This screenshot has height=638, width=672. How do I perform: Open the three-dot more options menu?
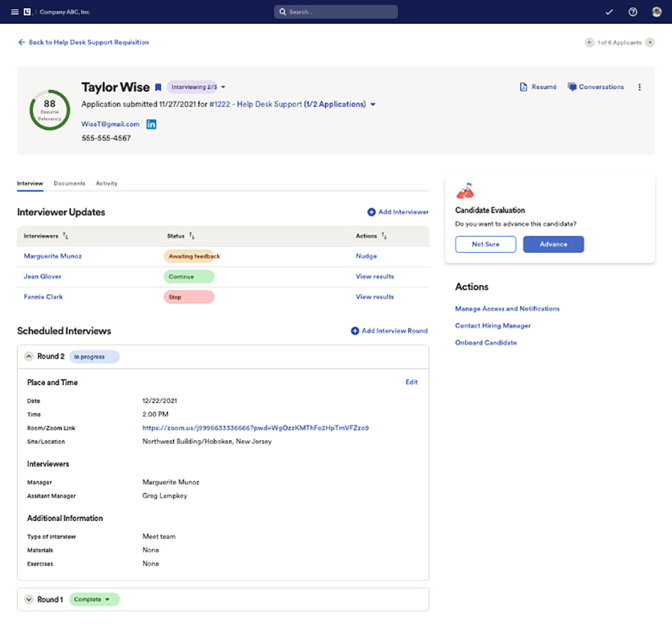pyautogui.click(x=639, y=88)
